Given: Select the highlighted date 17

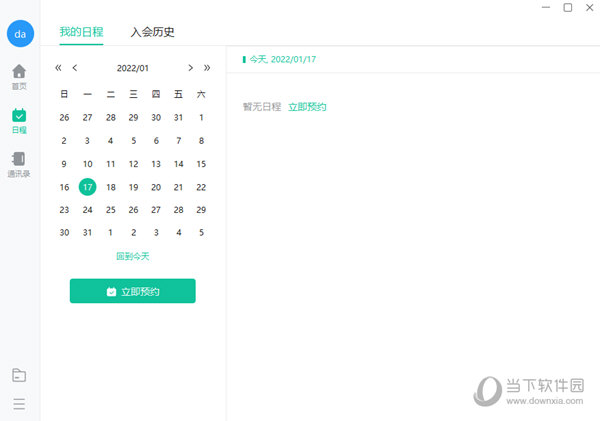Looking at the screenshot, I should [88, 187].
